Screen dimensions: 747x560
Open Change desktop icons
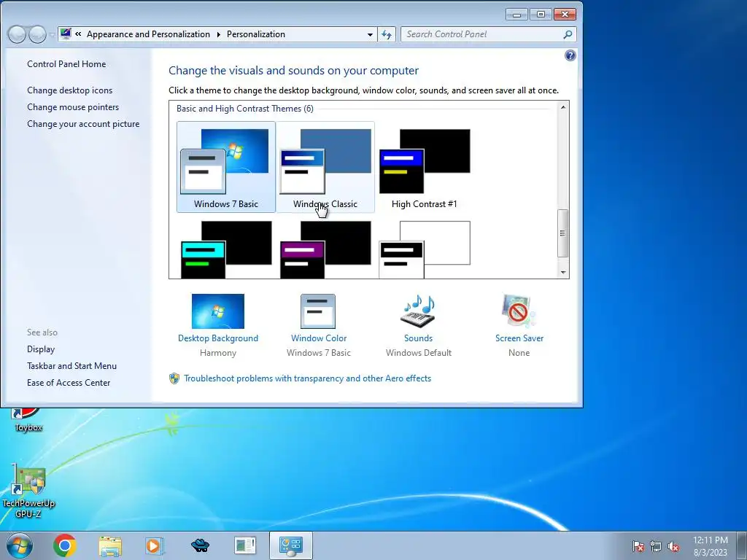point(69,90)
